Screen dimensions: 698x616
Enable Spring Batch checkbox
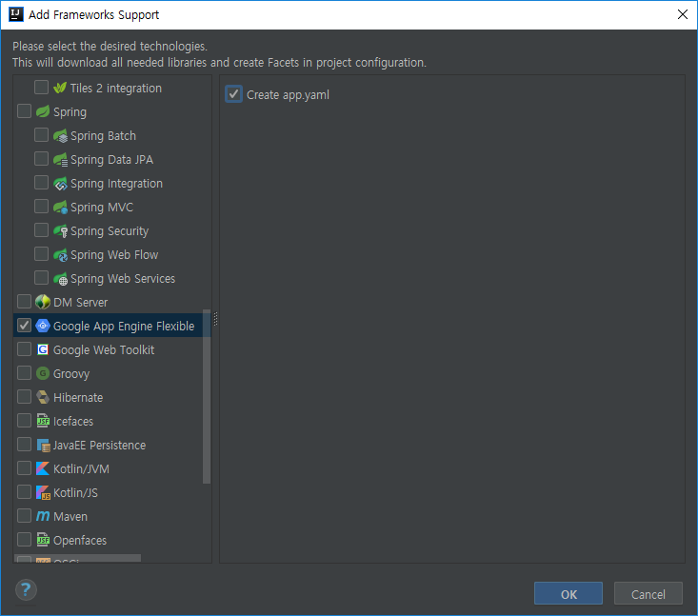pyautogui.click(x=41, y=135)
